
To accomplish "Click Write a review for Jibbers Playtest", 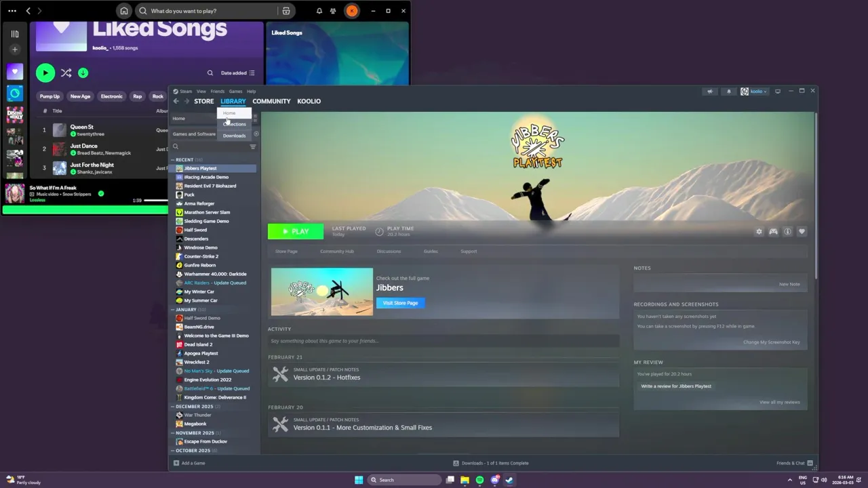I will click(676, 386).
